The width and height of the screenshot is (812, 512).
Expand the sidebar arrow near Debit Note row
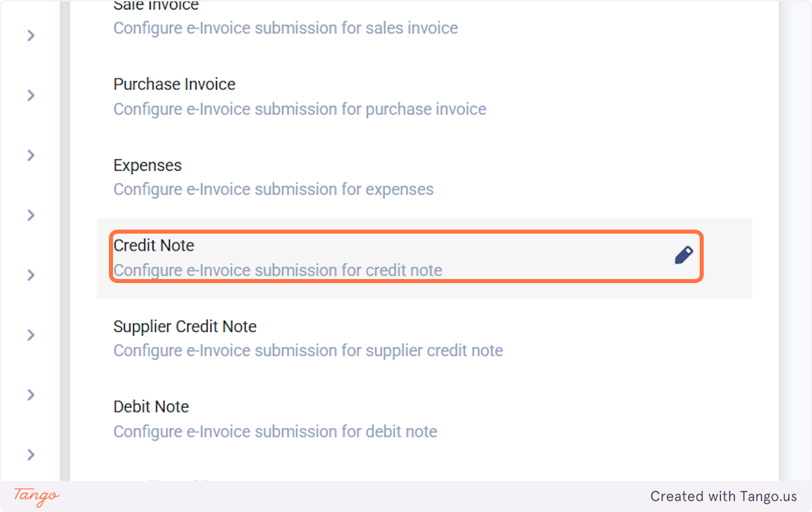pos(30,394)
